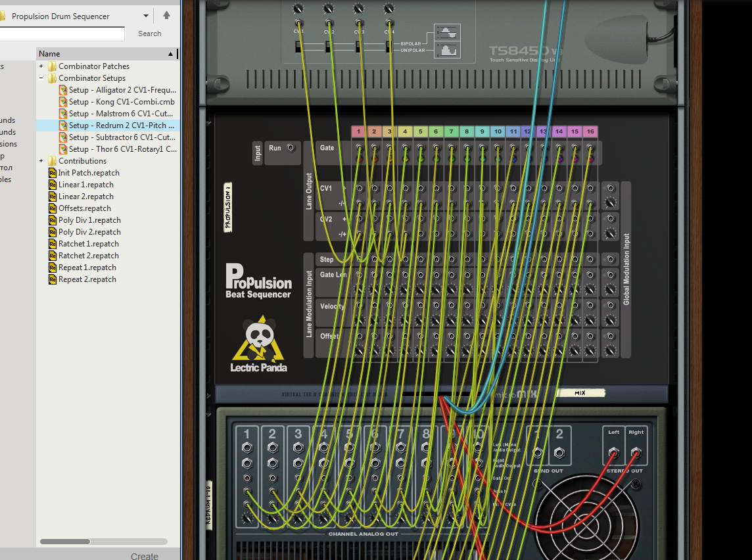Select the pink step 16 number label

coord(590,131)
